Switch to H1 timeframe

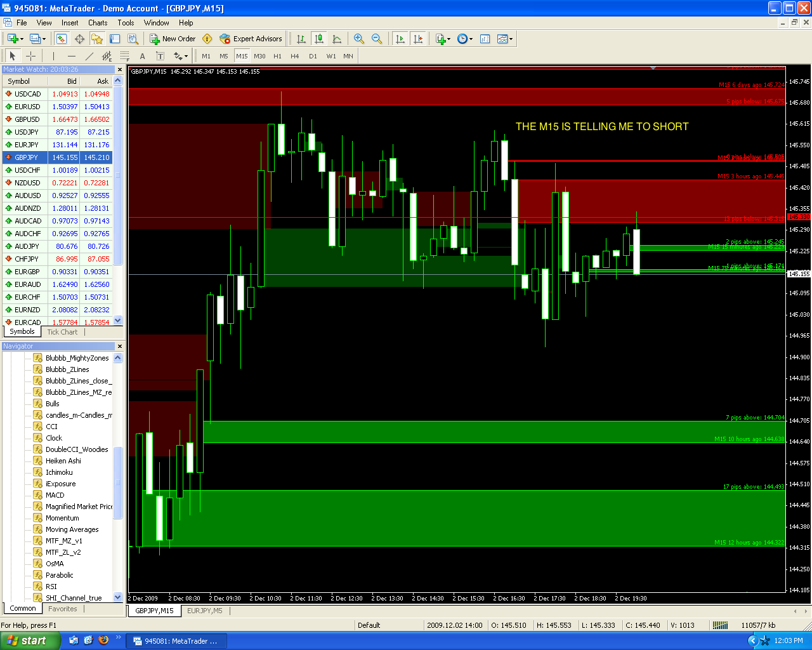[x=277, y=56]
